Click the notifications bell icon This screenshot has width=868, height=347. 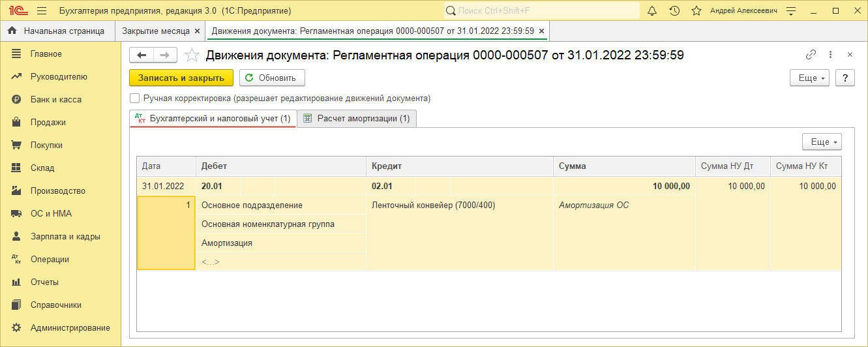(652, 11)
